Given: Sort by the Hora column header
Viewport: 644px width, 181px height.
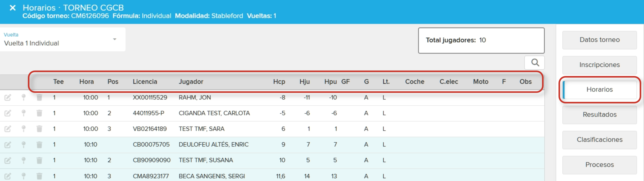Looking at the screenshot, I should pyautogui.click(x=86, y=82).
